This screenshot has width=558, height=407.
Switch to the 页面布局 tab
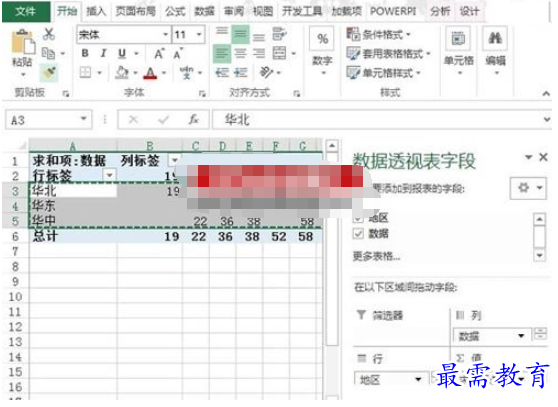click(136, 11)
